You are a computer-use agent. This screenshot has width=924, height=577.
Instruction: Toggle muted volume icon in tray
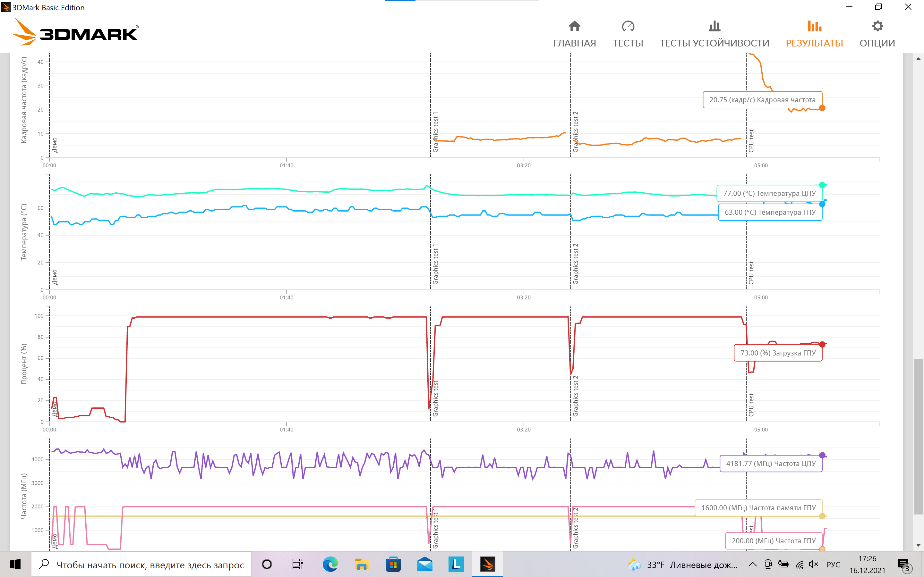[813, 564]
